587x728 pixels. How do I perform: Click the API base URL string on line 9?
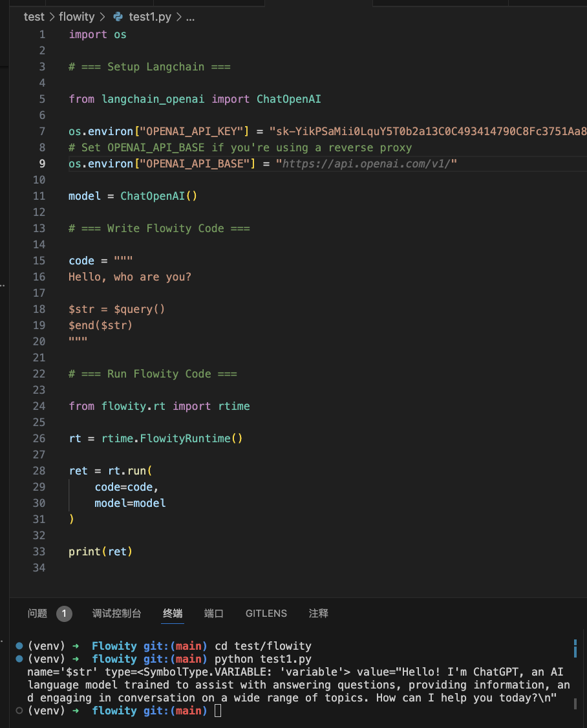pyautogui.click(x=367, y=164)
